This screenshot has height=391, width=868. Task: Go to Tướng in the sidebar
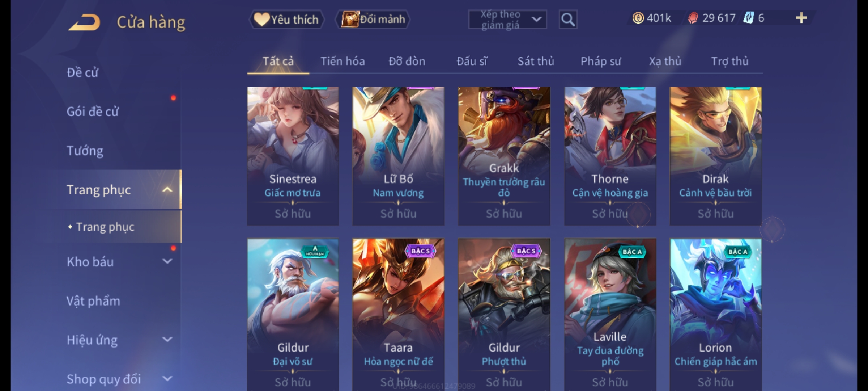pos(85,151)
